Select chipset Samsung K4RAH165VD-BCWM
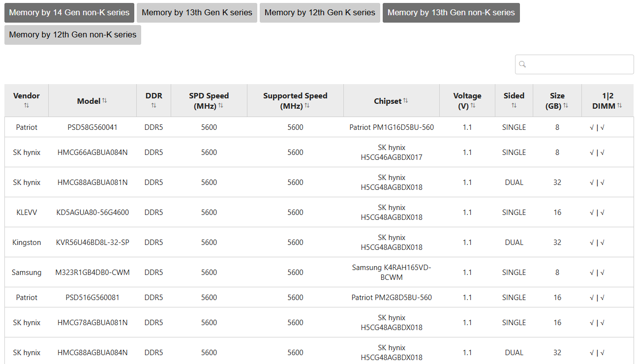 click(392, 273)
